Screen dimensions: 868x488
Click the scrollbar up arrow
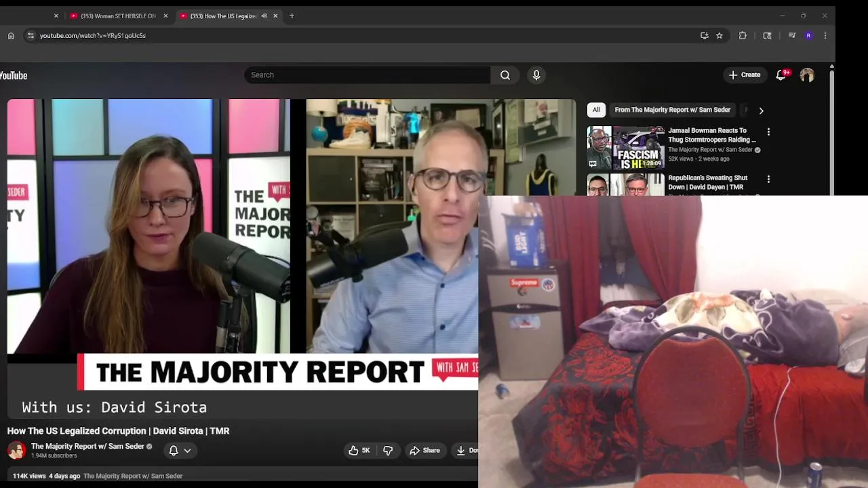click(831, 66)
